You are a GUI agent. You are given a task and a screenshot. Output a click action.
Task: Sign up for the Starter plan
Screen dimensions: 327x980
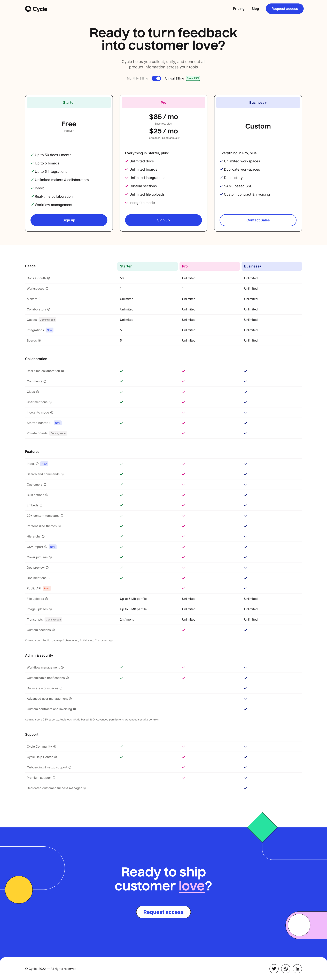click(69, 220)
